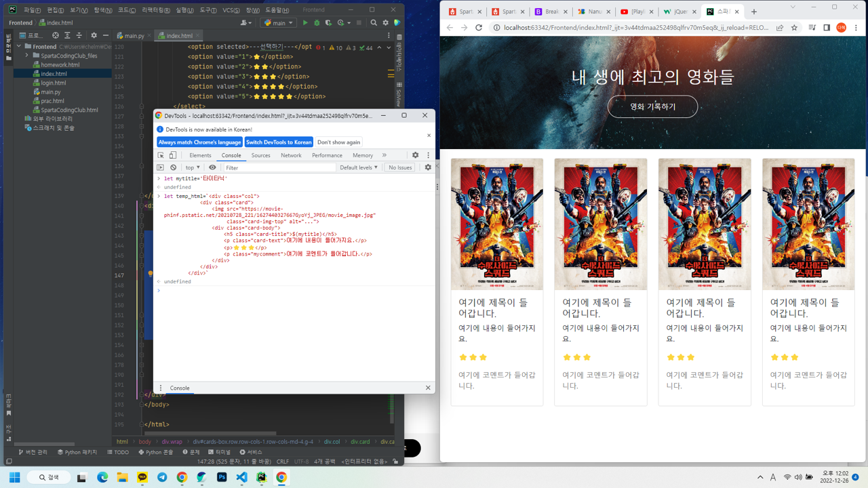Select opened file target icon in project panel
The image size is (868, 488).
pyautogui.click(x=56, y=36)
